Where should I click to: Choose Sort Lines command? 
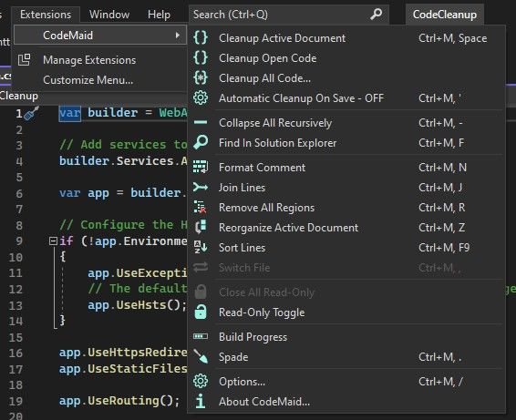(346, 248)
